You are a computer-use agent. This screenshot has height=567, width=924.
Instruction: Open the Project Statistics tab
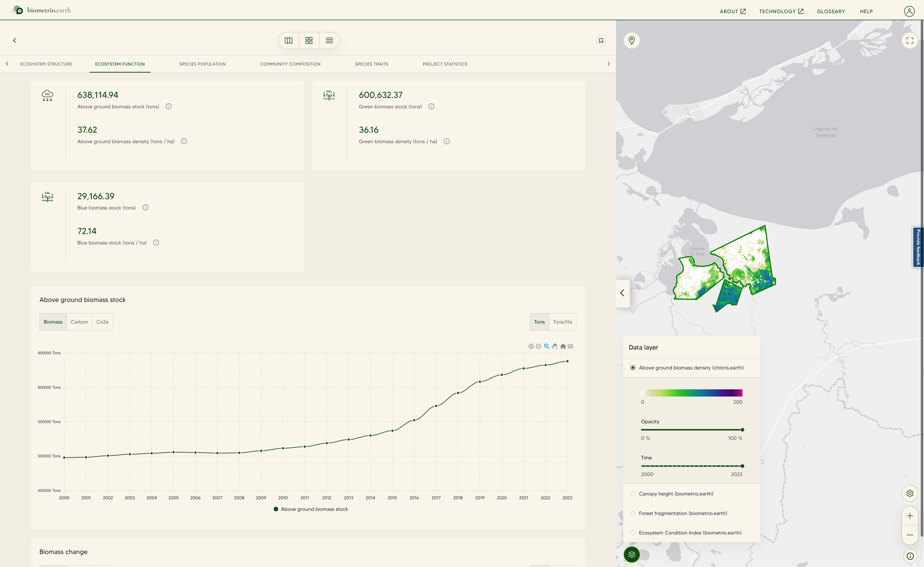tap(445, 64)
